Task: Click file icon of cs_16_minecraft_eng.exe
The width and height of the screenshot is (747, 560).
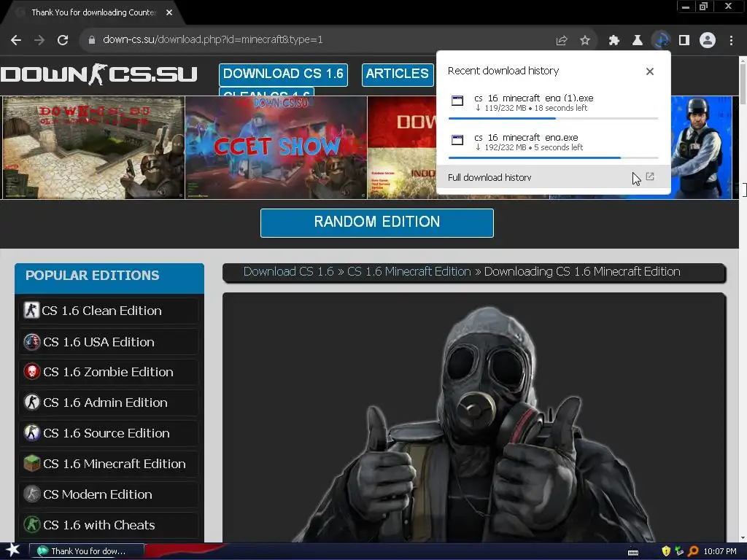Action: [457, 140]
